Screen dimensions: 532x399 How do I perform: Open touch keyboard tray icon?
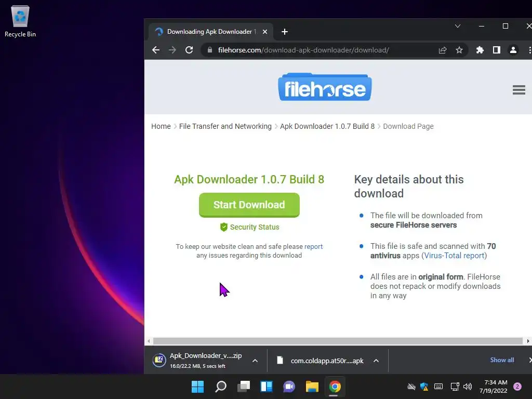[x=438, y=387]
